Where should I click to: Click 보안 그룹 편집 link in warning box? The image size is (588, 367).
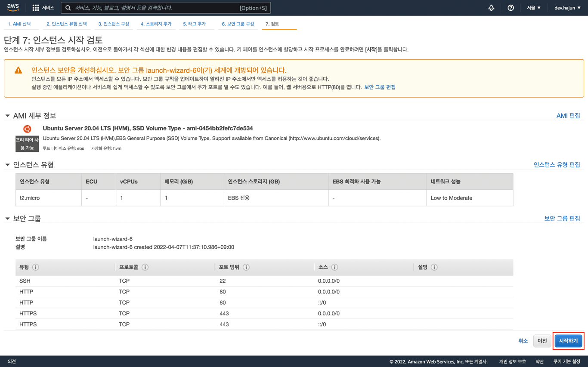click(380, 87)
